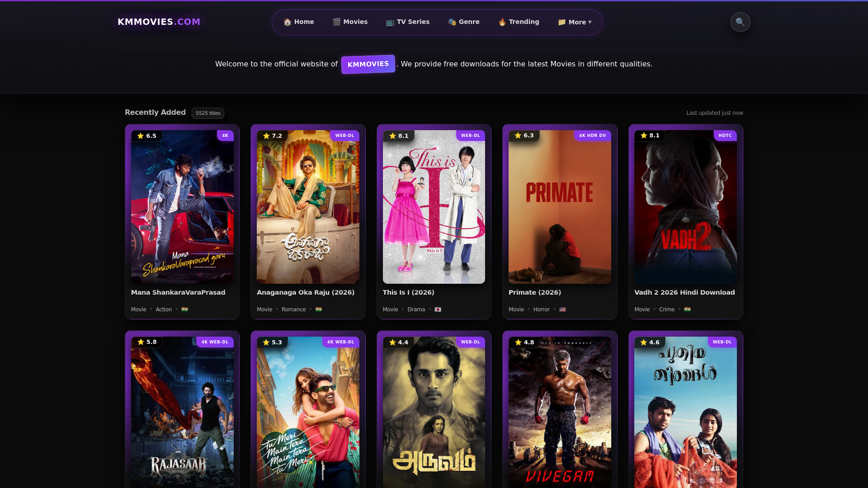Image resolution: width=868 pixels, height=488 pixels.
Task: Click Vadh 2 2026 Hindi Download title
Action: click(x=684, y=292)
